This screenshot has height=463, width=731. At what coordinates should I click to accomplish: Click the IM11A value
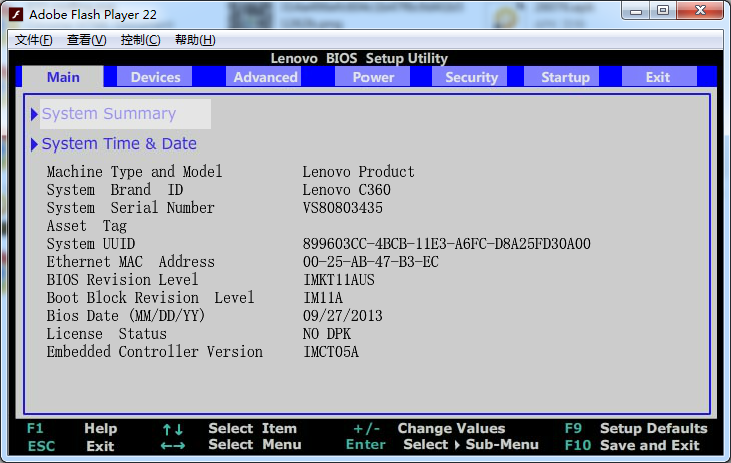(323, 297)
